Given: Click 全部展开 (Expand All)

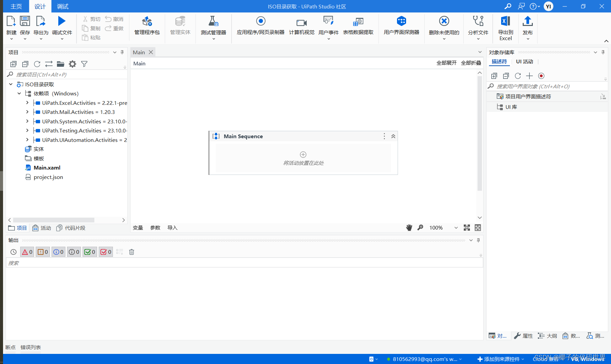Looking at the screenshot, I should (x=447, y=63).
